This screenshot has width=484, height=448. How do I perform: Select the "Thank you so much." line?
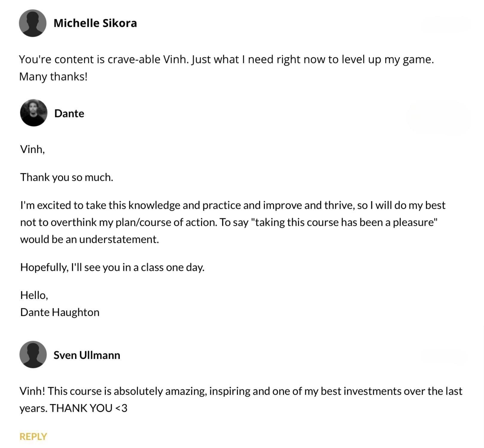click(66, 177)
